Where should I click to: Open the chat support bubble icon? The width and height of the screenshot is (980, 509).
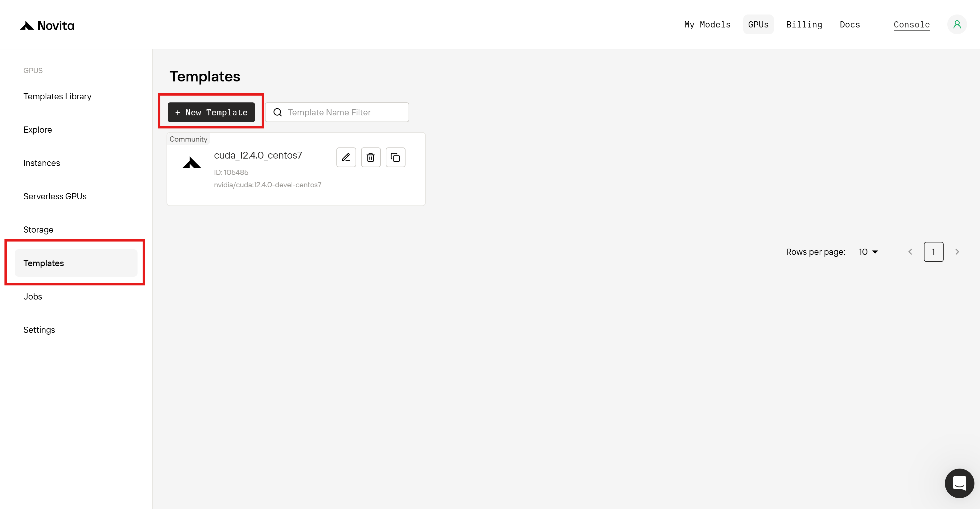pos(959,483)
